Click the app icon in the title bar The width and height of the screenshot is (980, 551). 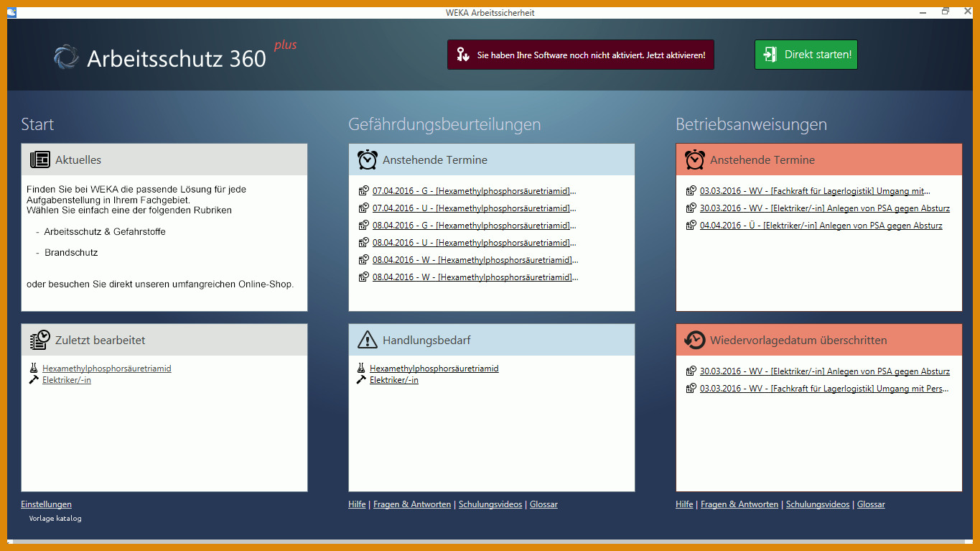pyautogui.click(x=11, y=11)
